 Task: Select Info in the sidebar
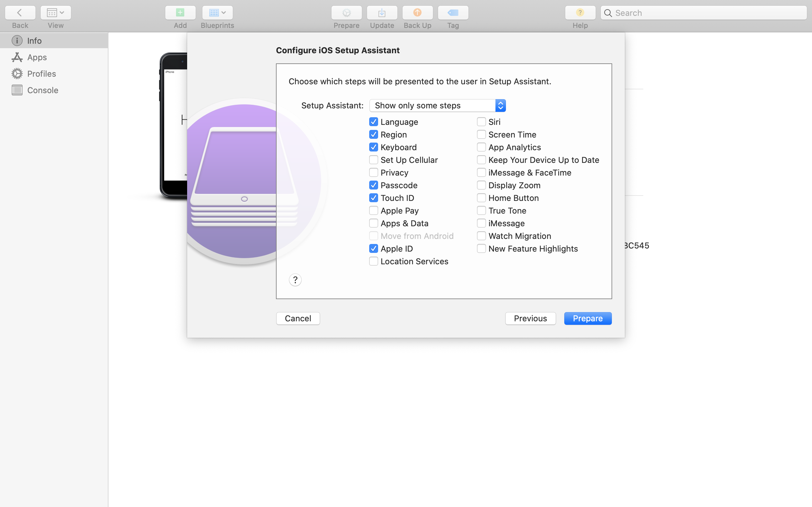[x=34, y=41]
